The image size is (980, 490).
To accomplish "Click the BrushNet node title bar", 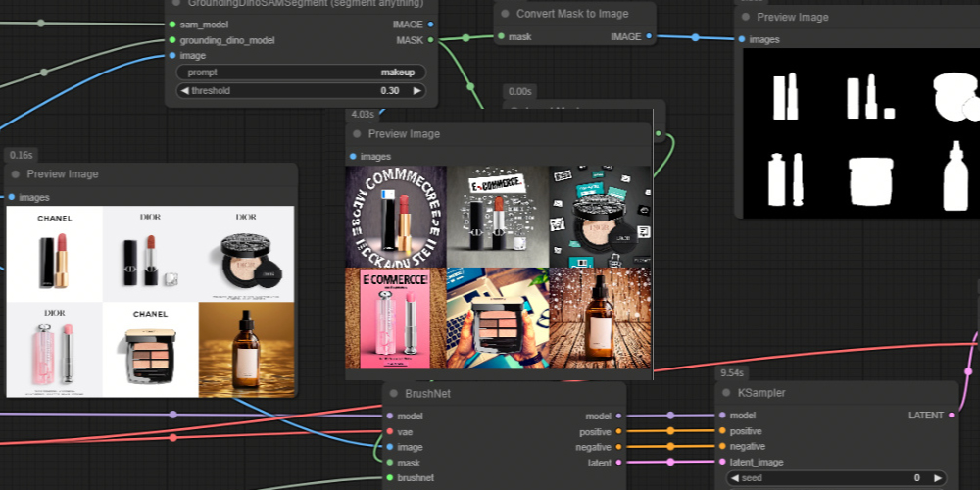I will click(505, 393).
